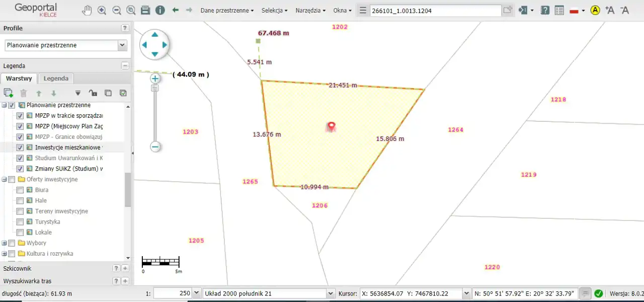Open the Dane przestrzenne menu
This screenshot has width=644, height=302.
click(x=227, y=10)
